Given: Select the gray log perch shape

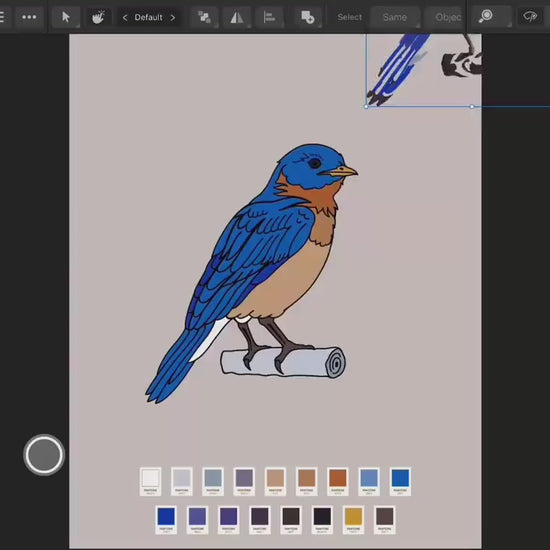Looking at the screenshot, I should [283, 363].
